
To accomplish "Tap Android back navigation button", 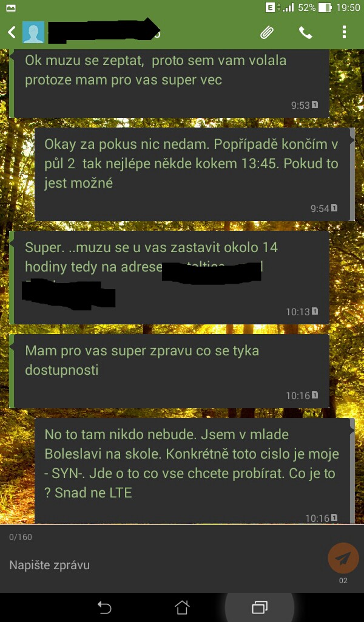I will coord(104,607).
